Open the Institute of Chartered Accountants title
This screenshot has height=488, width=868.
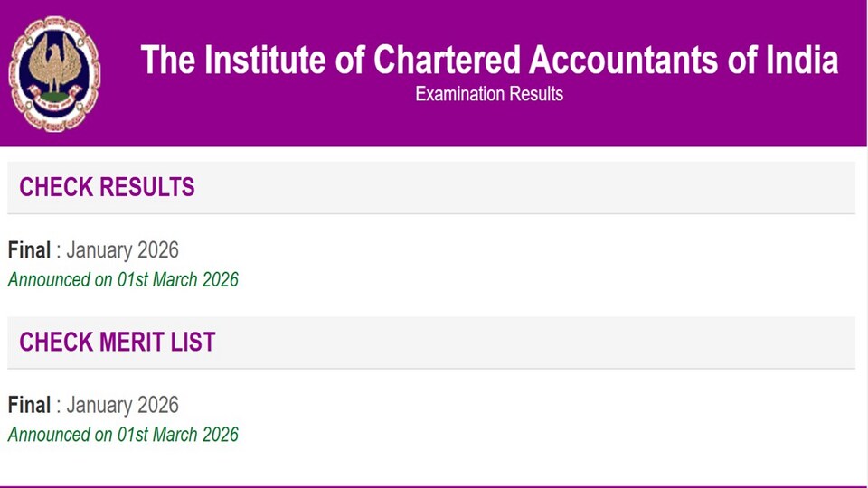point(489,60)
